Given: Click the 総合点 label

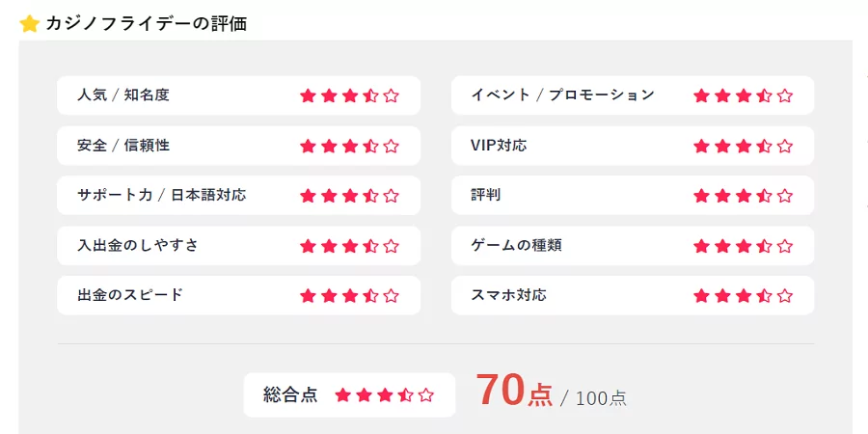Looking at the screenshot, I should pos(290,395).
